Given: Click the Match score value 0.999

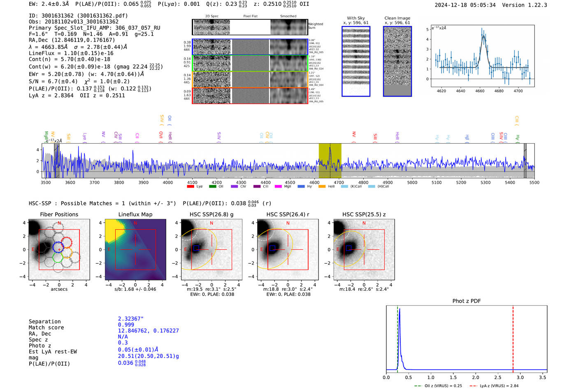Looking at the screenshot, I should click(x=126, y=325).
